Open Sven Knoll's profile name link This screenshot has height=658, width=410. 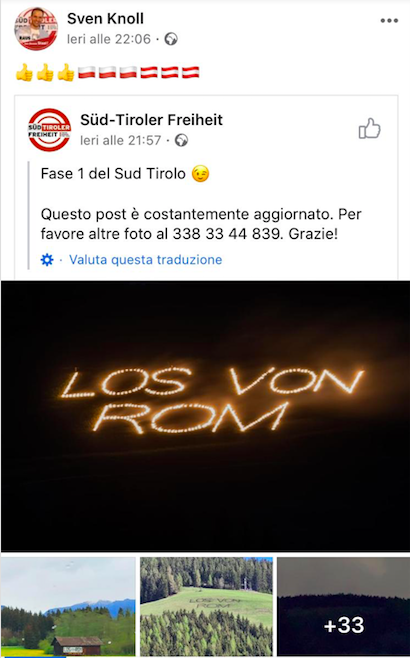[105, 18]
